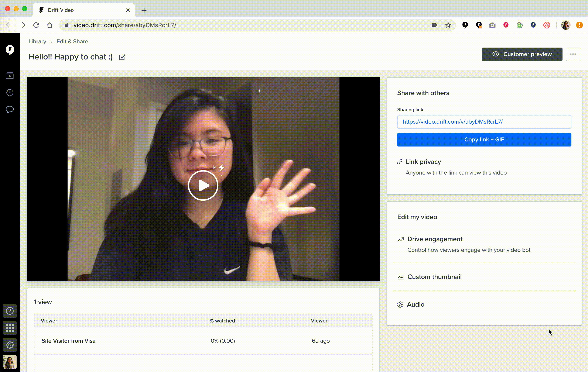Open a new browser tab

(x=144, y=10)
